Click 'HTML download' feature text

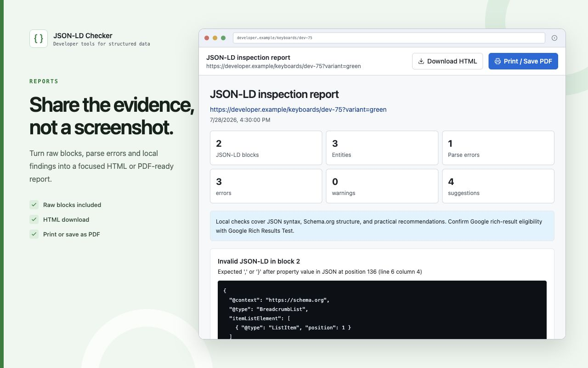tap(66, 219)
